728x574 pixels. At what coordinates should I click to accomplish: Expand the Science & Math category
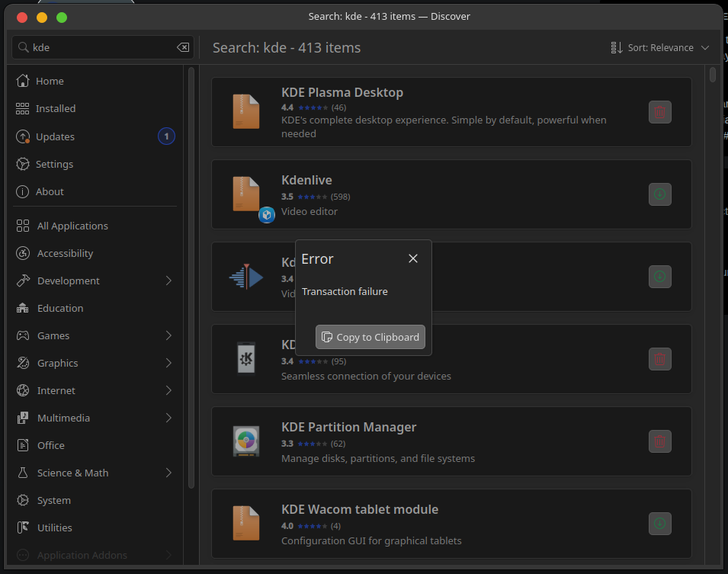point(168,473)
